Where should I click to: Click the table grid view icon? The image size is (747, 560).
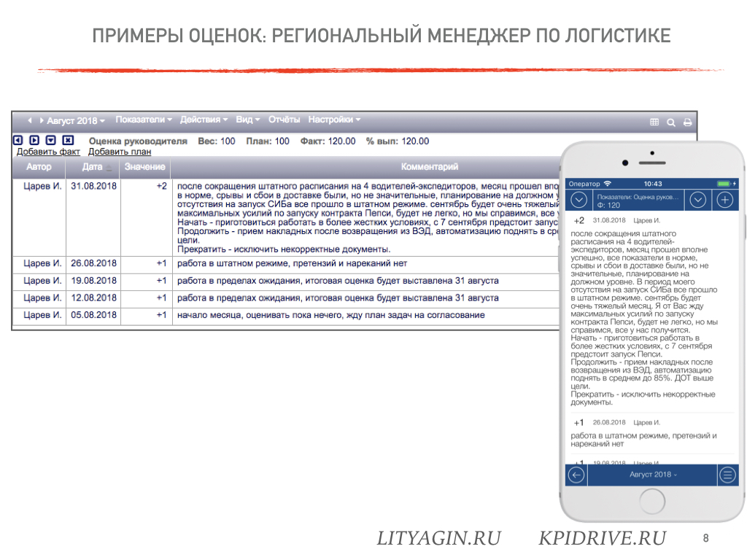(654, 122)
